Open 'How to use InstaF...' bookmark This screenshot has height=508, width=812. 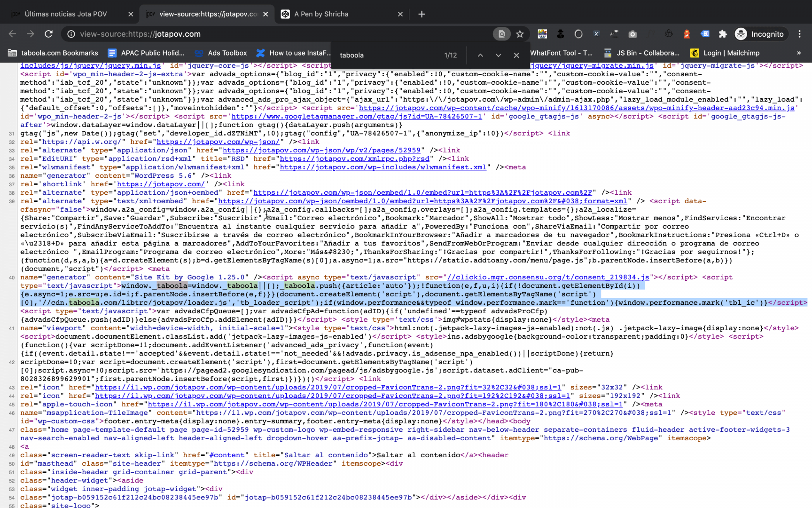[x=293, y=53]
